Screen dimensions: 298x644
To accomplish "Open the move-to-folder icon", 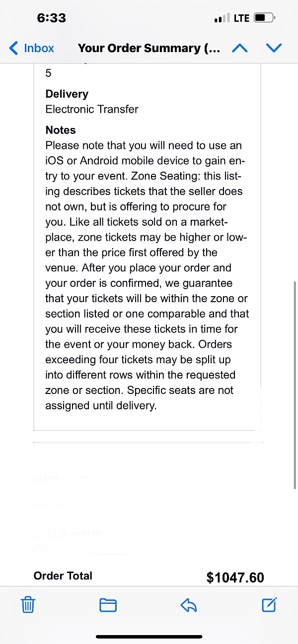I will point(108,605).
